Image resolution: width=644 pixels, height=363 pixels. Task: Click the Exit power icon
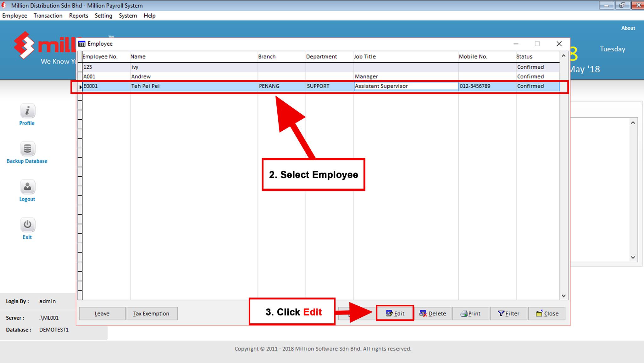pyautogui.click(x=27, y=224)
